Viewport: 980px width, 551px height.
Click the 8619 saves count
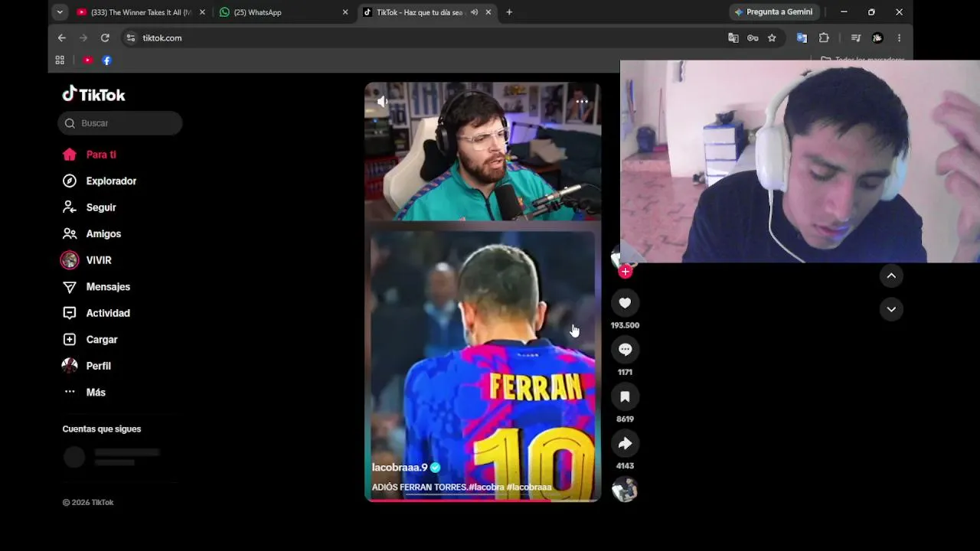click(x=625, y=419)
